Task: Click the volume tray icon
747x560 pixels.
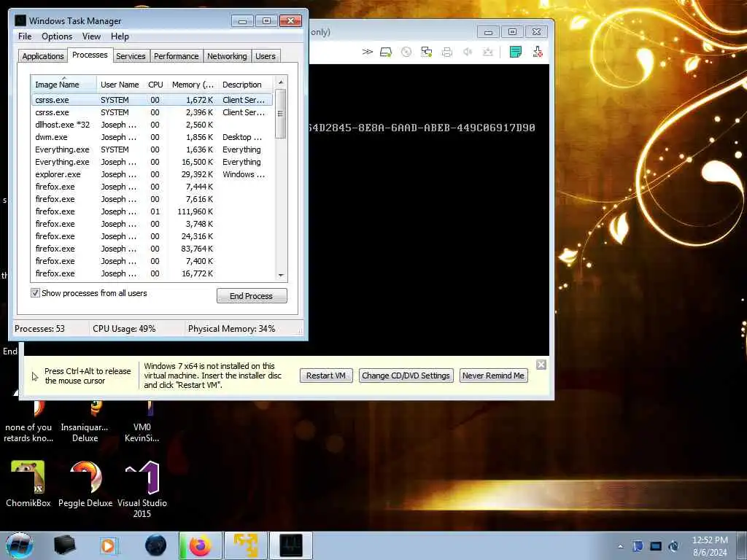Action: [x=673, y=546]
